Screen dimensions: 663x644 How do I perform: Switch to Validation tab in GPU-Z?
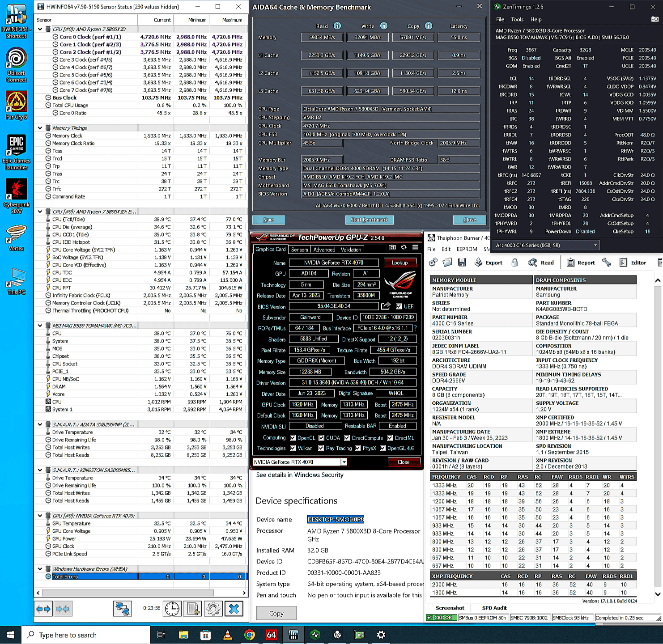(351, 250)
